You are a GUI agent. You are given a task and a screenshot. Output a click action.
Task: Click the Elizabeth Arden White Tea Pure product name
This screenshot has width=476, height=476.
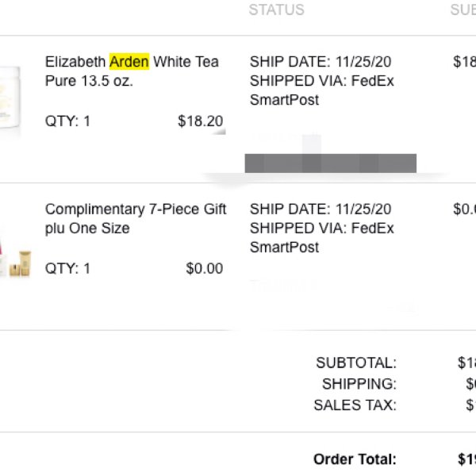click(132, 71)
